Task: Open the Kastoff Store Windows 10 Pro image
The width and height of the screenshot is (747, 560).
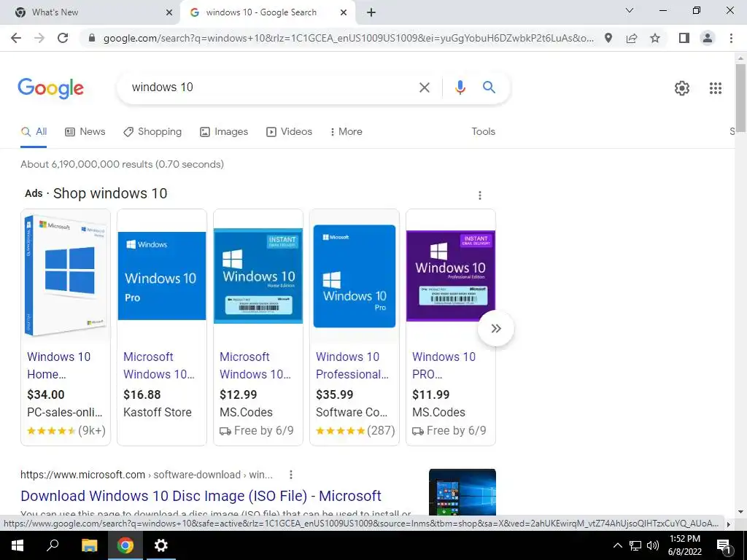Action: (x=162, y=276)
